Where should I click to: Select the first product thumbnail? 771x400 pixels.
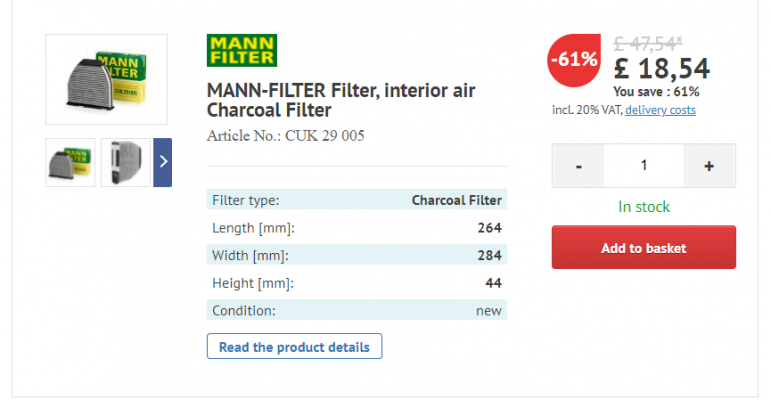pyautogui.click(x=70, y=161)
